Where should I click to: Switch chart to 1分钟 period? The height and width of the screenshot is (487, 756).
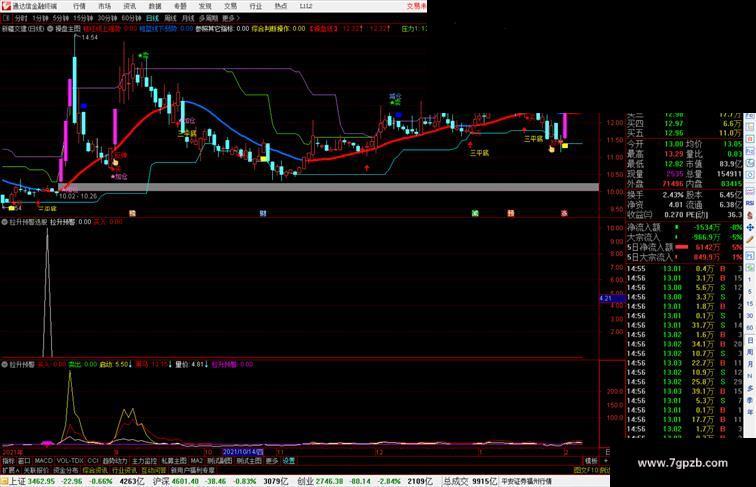click(40, 18)
